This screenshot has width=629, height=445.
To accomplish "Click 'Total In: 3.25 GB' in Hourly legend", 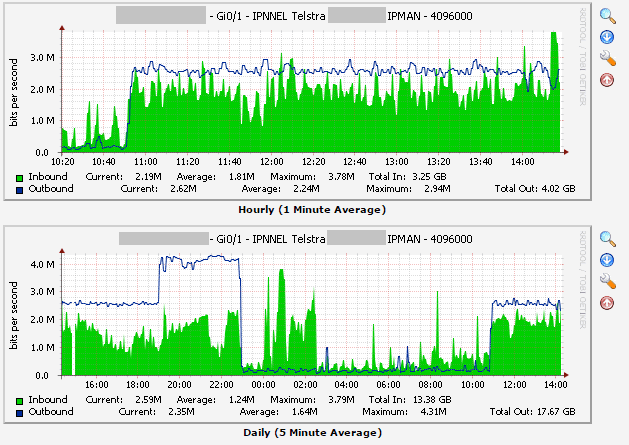I will [x=408, y=177].
